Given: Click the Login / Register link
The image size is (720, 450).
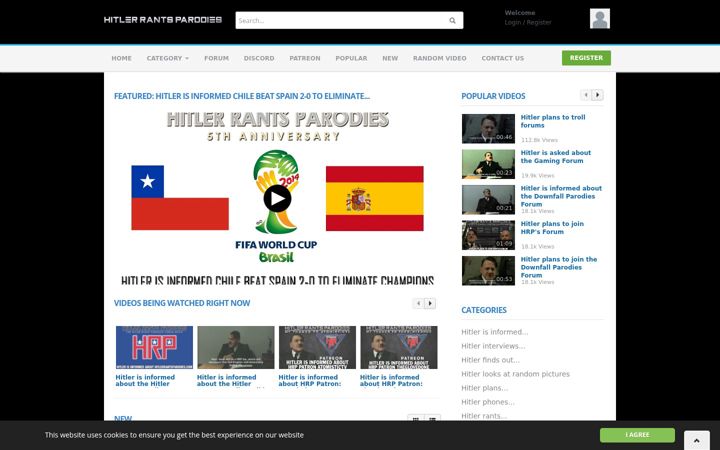Looking at the screenshot, I should tap(528, 22).
